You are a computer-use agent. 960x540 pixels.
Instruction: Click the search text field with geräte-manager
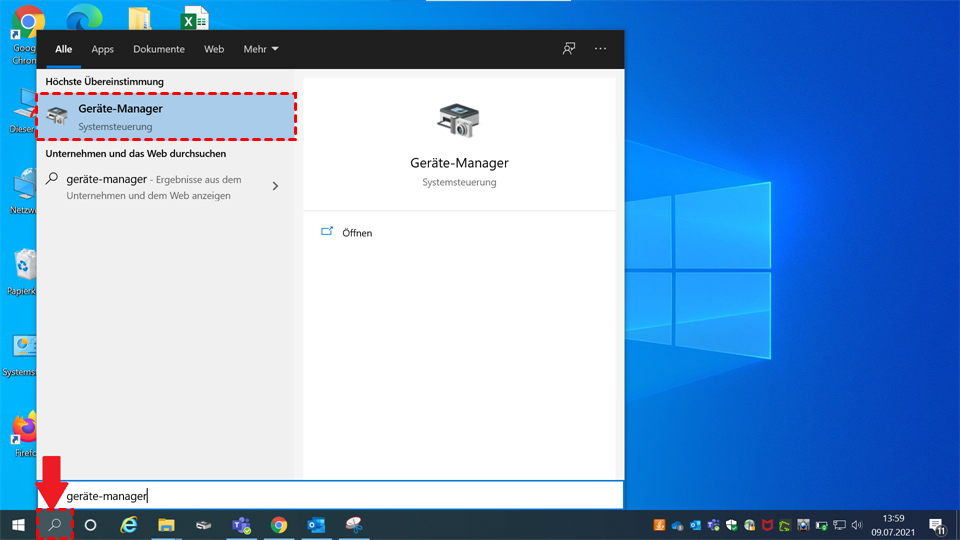(330, 495)
